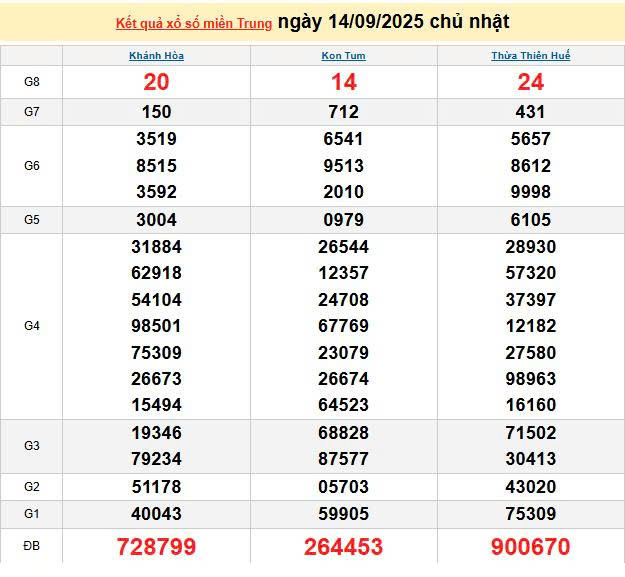Select Khánh Hòa special prize 728799
The width and height of the screenshot is (625, 577).
[156, 547]
